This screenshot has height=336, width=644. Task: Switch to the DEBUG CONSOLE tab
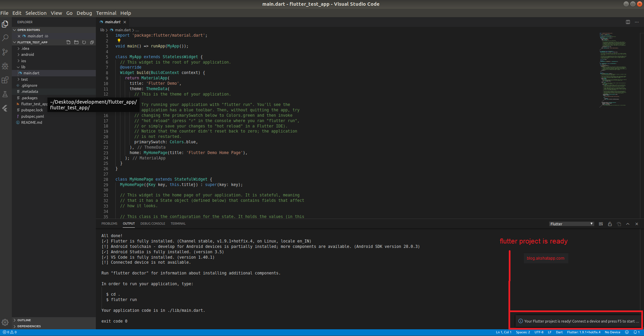point(153,223)
